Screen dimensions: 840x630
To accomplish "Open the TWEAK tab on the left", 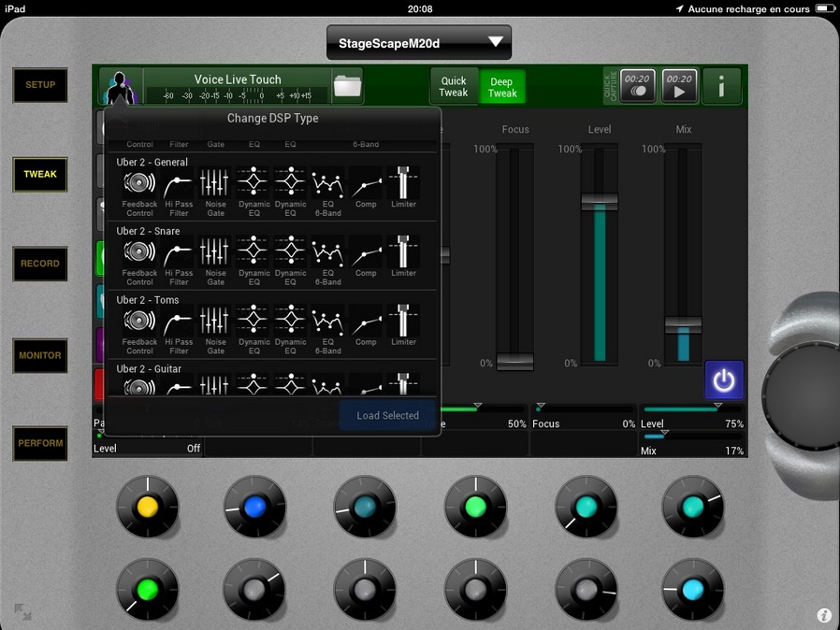I will click(40, 174).
